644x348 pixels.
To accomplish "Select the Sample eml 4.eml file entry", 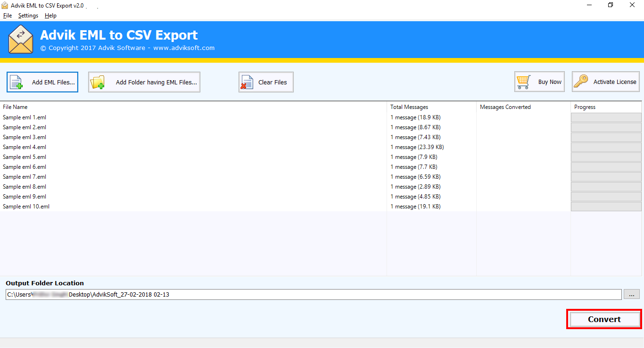I will point(25,147).
